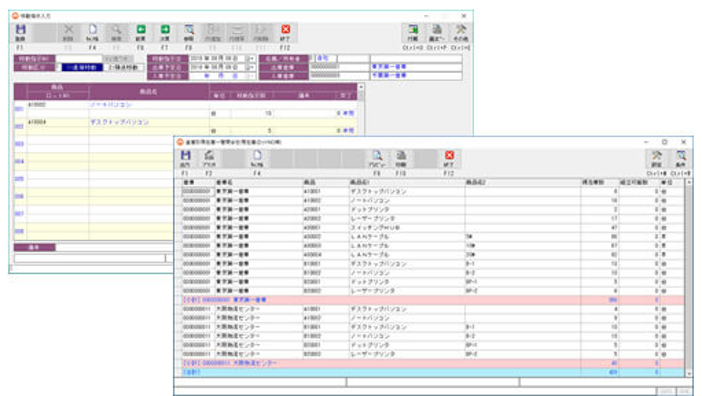
Task: Click the transfer instruction number input field
Action: pos(79,59)
